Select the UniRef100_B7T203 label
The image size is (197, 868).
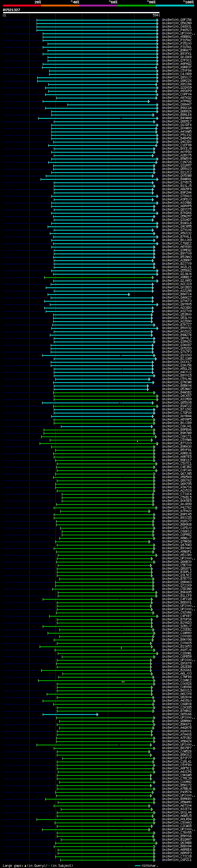tap(177, 443)
